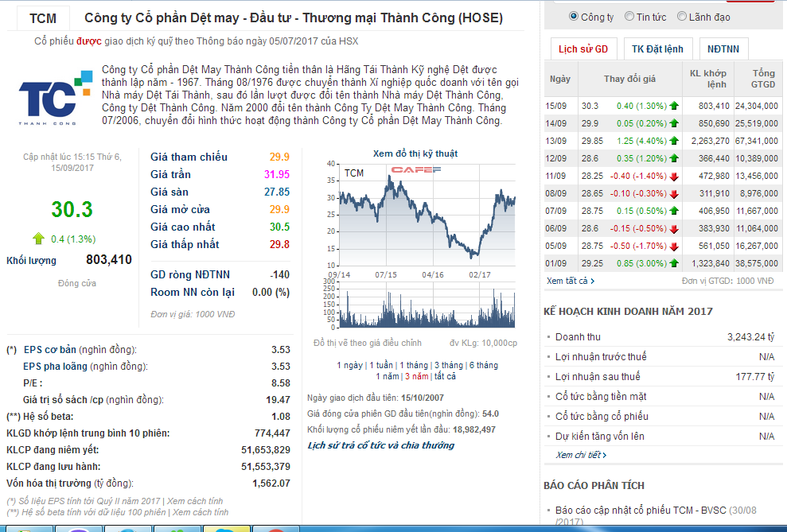
Task: Click the Hệ số beta value 1.08
Action: pos(281,417)
